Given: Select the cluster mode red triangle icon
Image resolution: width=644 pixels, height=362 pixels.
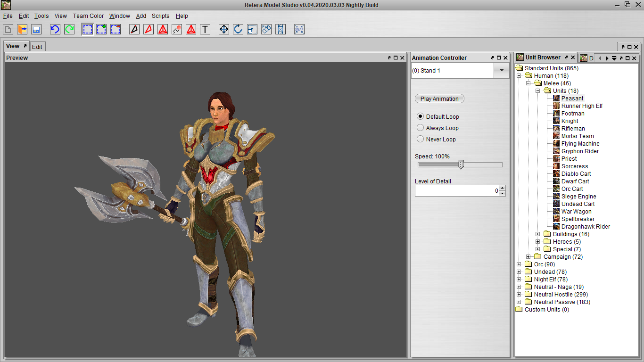Looking at the screenshot, I should tap(191, 29).
